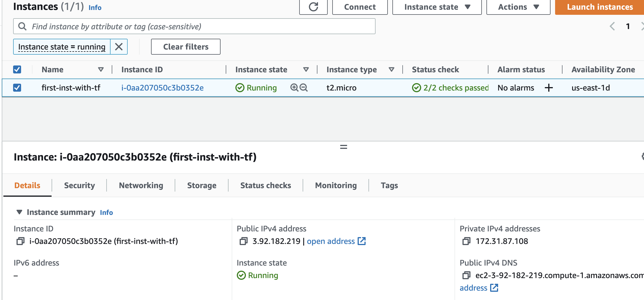Go to previous page of instances
Screen dimensions: 644x300
[x=612, y=26]
